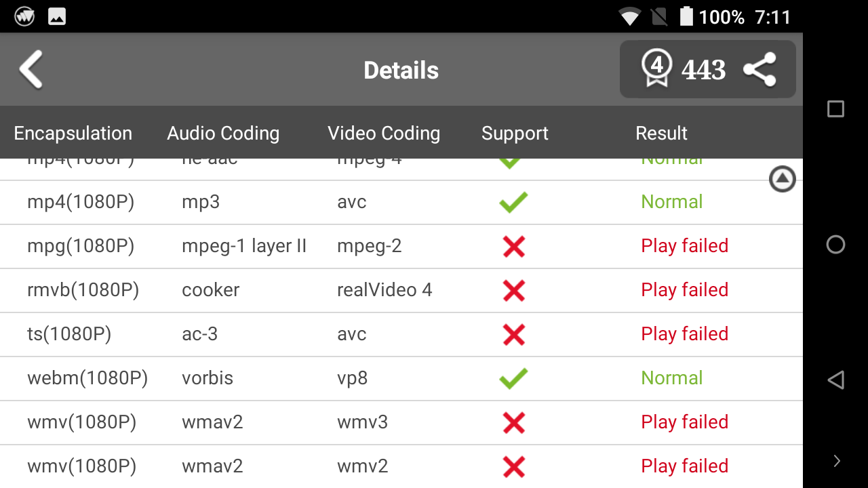Select the Audio Coding column header

pos(223,134)
